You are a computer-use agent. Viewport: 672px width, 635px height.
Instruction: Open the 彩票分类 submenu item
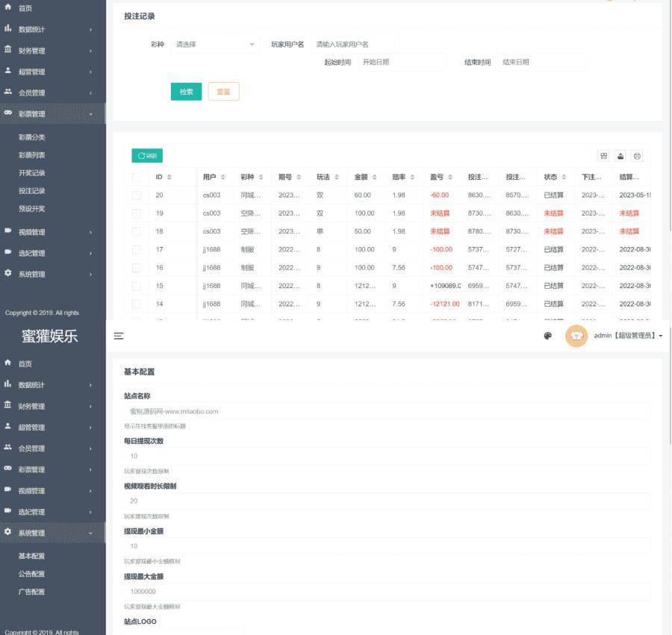tap(31, 137)
